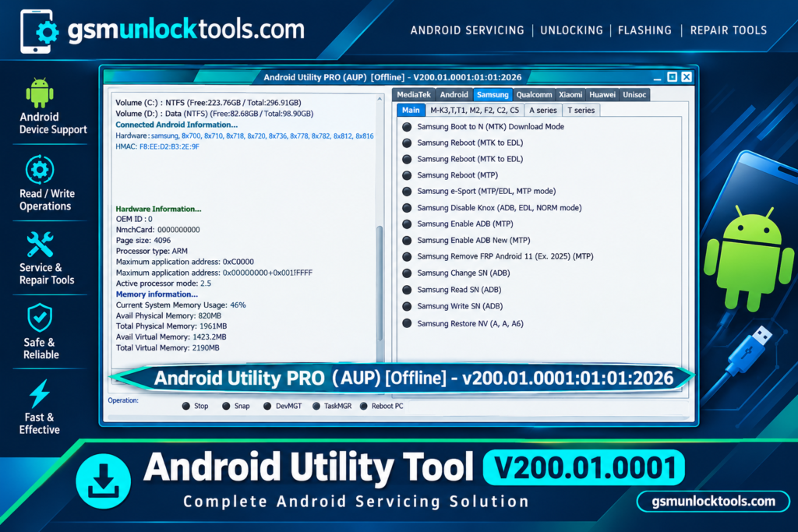Click REPAIR TOOLS in the header
798x532 pixels.
point(729,30)
